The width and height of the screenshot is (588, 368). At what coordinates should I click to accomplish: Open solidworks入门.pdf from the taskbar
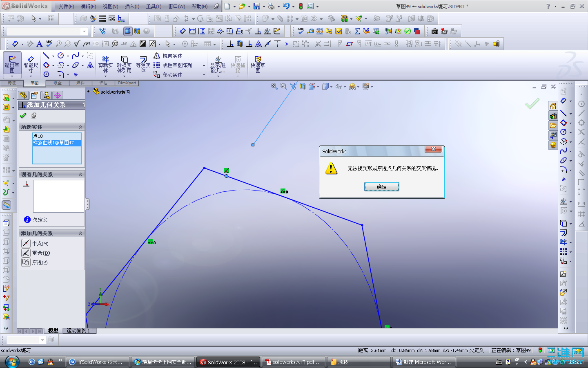click(293, 362)
